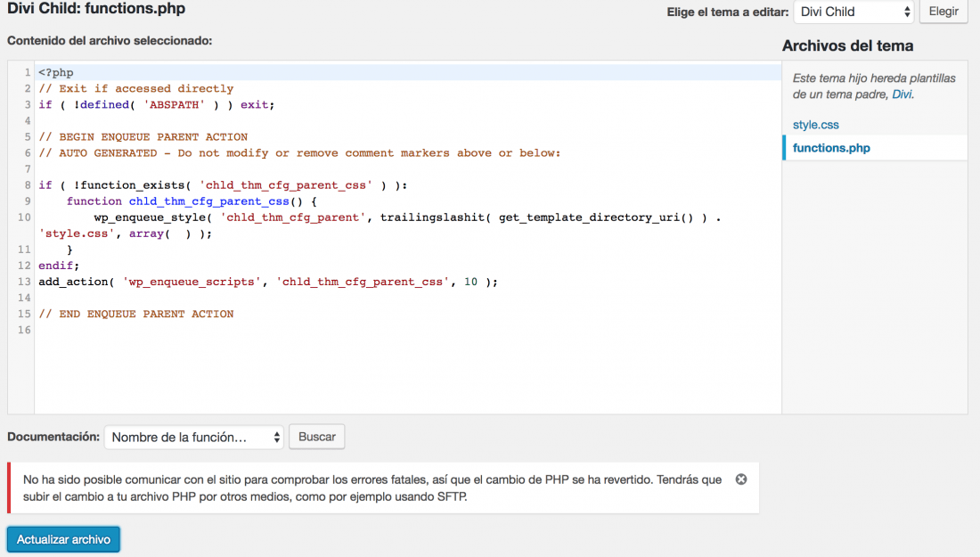Click the SFTP error message text
This screenshot has width=980, height=557.
[x=372, y=488]
